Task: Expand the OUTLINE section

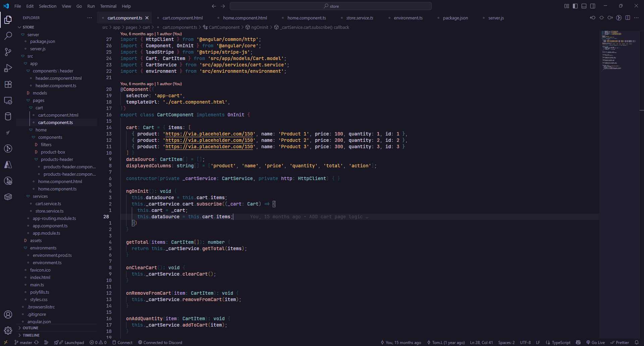Action: tap(30, 328)
